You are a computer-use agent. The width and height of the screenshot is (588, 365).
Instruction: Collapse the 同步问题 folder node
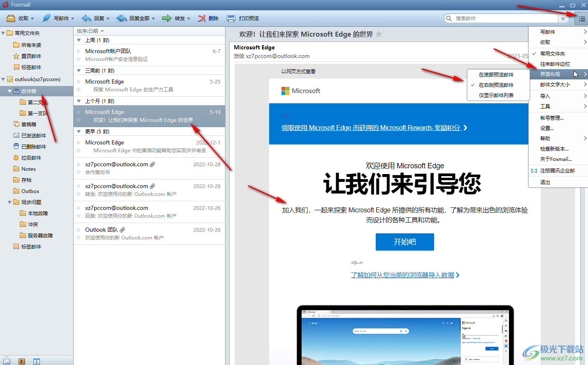tap(10, 202)
